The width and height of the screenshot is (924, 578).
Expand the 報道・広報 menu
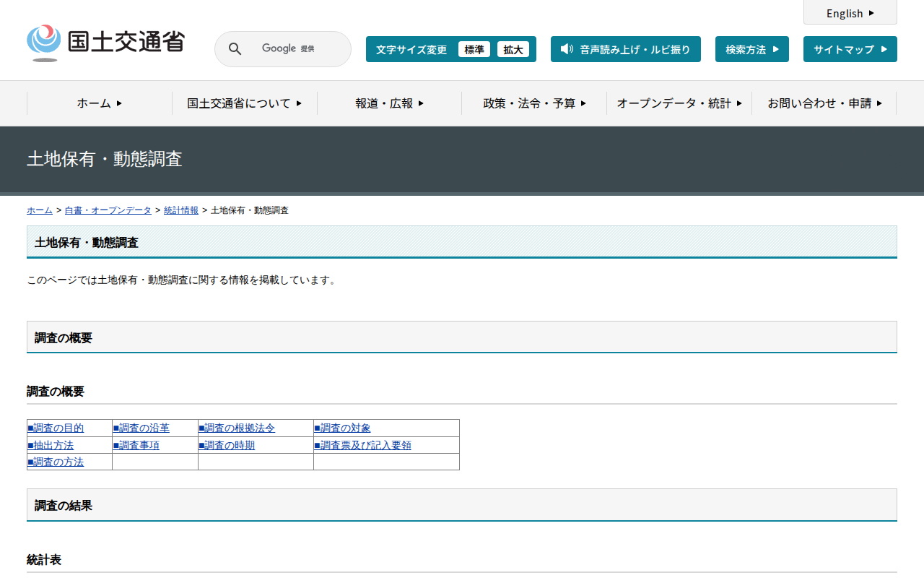[x=389, y=103]
